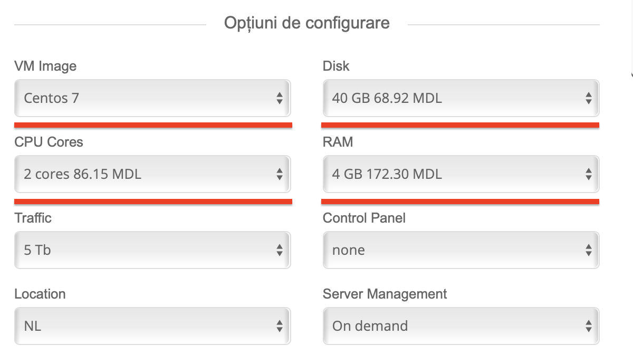Click the "VM Image" field label
The image size is (633, 364).
[45, 66]
